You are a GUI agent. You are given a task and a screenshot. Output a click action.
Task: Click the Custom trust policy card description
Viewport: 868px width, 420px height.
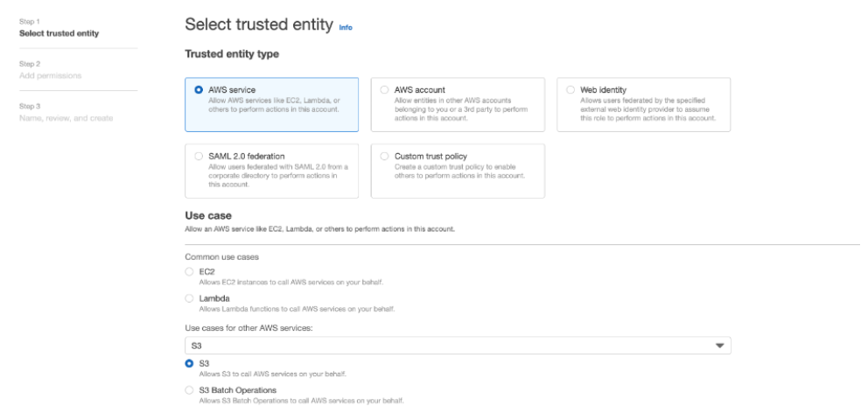[x=460, y=170]
